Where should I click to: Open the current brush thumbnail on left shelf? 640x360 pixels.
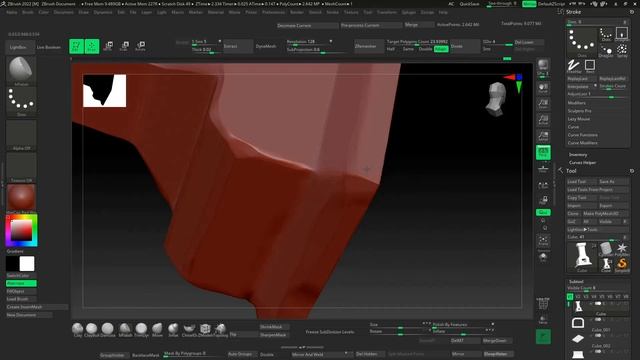pos(21,71)
